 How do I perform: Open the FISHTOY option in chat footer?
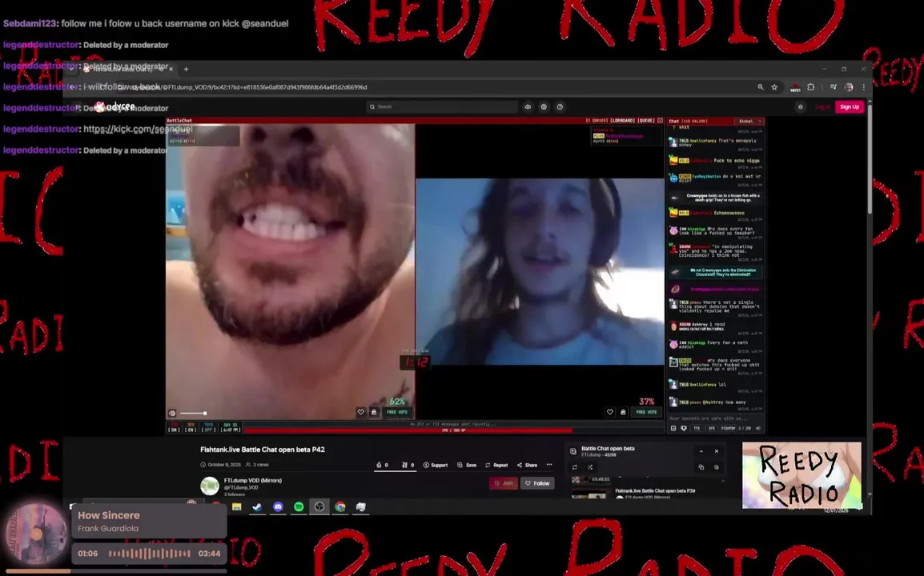point(729,429)
